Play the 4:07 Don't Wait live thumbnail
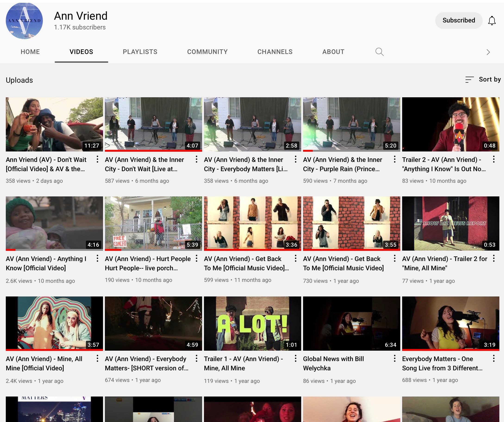504x422 pixels. click(153, 124)
